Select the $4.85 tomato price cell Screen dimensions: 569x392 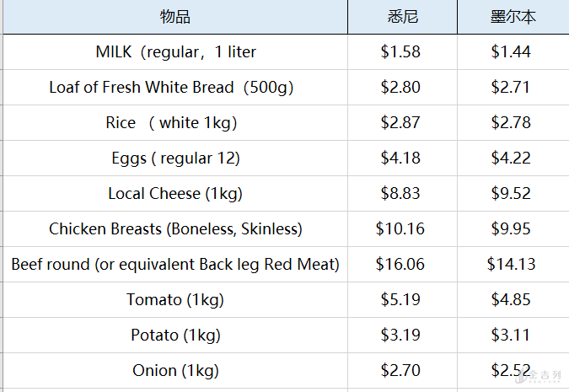(x=511, y=300)
